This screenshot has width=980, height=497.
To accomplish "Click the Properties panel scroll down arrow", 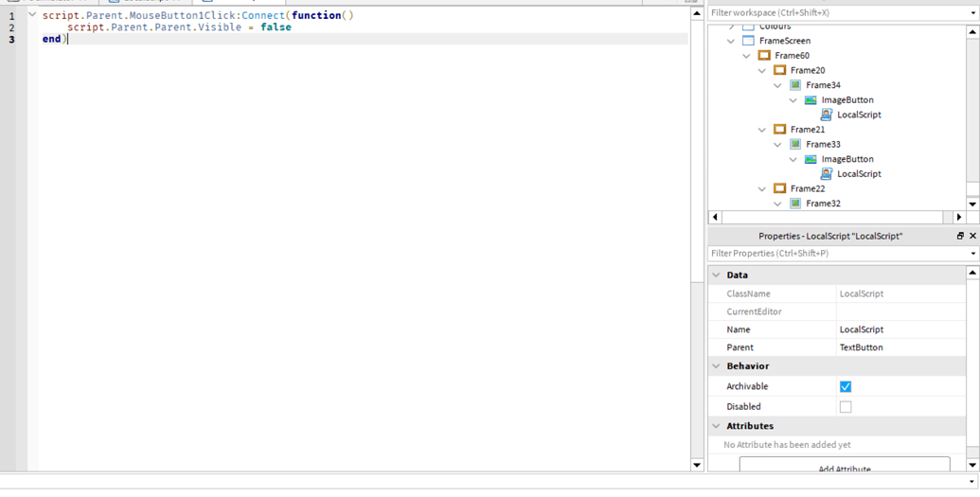I will point(972,465).
